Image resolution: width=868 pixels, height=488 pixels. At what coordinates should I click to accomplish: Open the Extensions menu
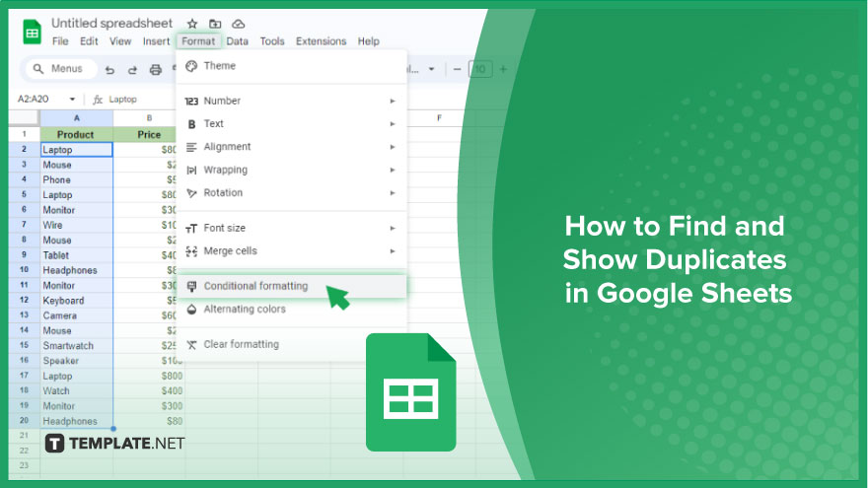click(x=321, y=41)
